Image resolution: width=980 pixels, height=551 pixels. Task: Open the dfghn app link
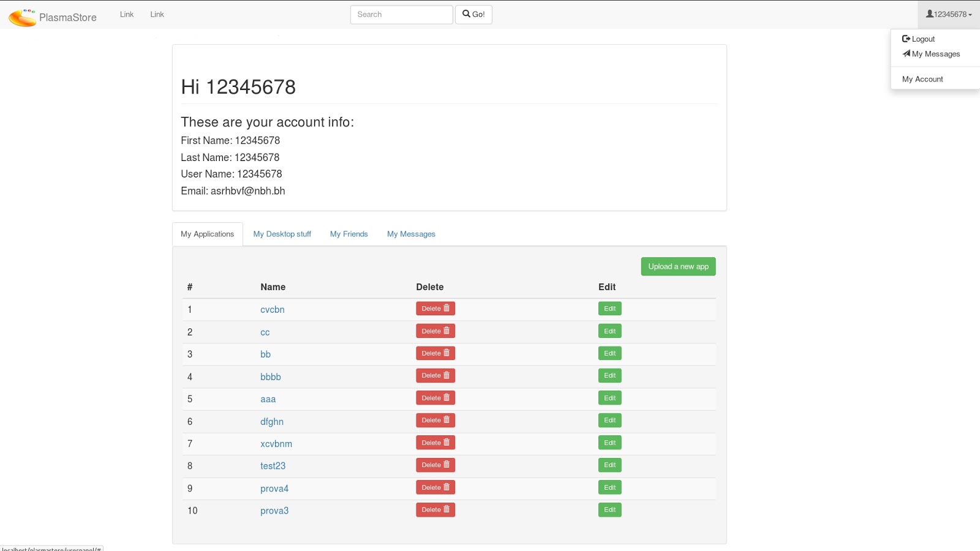[x=272, y=421]
